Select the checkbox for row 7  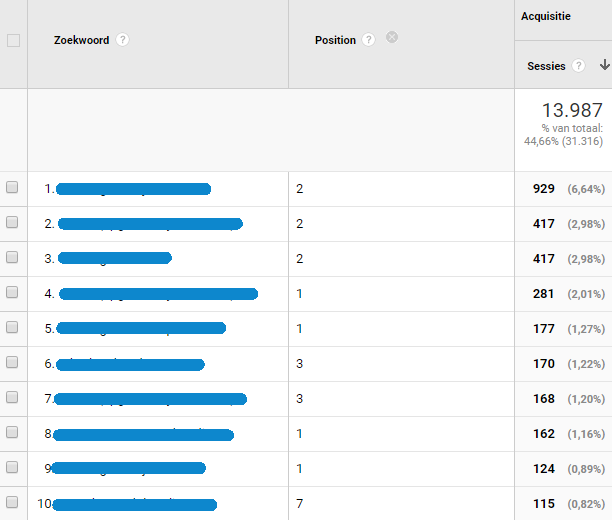(12, 397)
